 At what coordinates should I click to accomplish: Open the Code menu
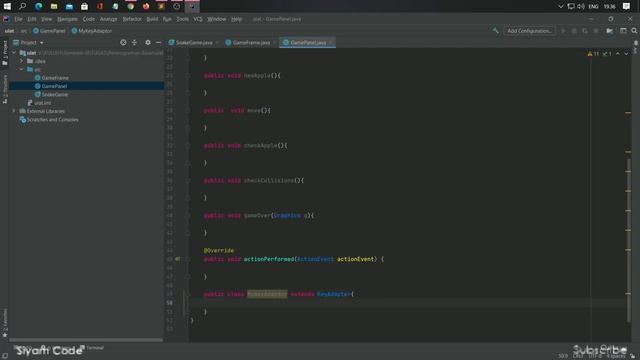tap(89, 19)
